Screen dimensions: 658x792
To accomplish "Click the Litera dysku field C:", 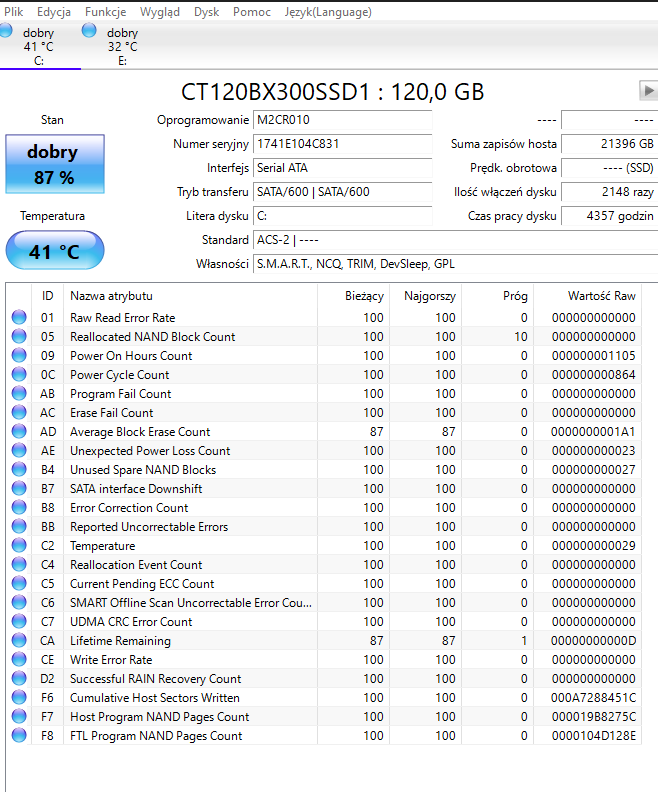I will 342,216.
